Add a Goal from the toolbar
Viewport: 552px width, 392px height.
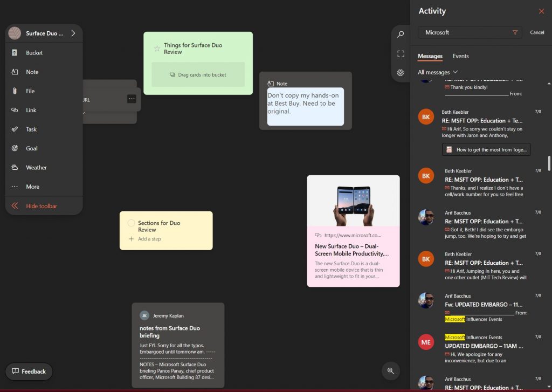(44, 148)
